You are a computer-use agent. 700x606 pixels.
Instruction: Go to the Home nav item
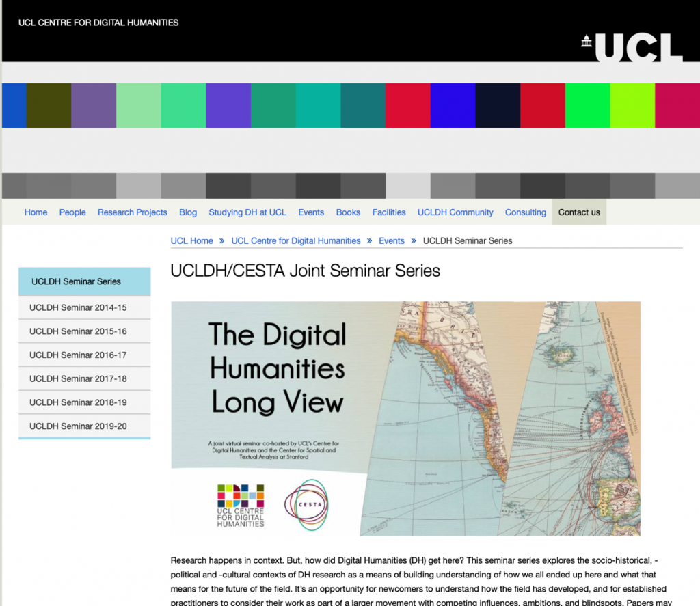[36, 212]
